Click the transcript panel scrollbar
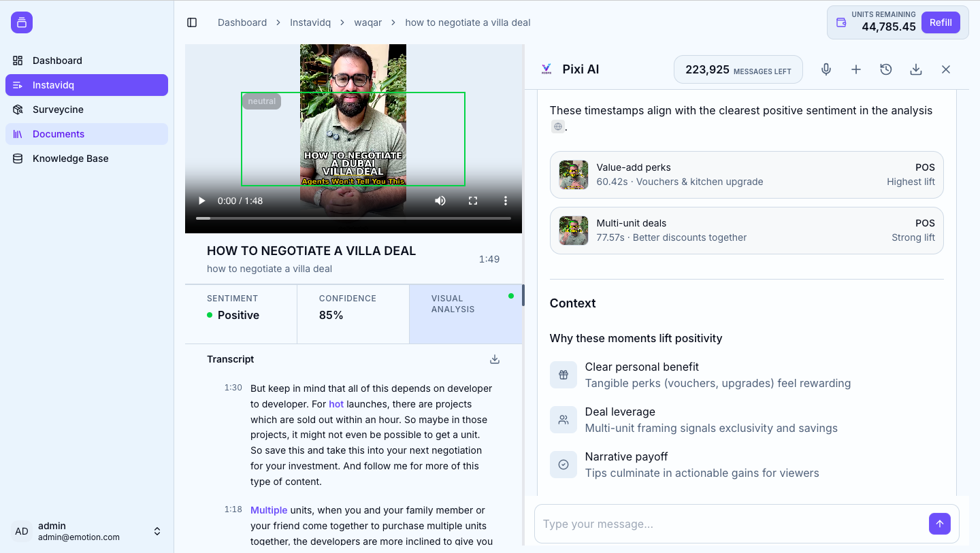The image size is (980, 553). 523,295
